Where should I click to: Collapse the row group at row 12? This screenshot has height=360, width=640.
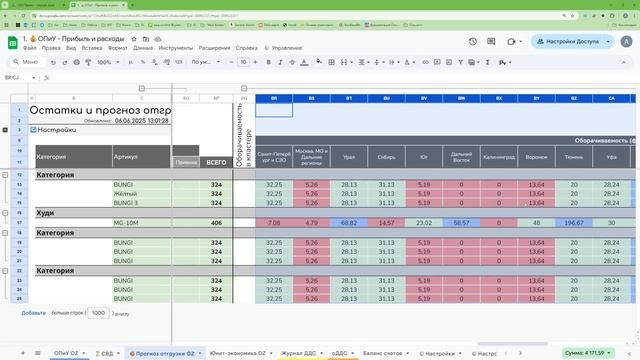click(x=5, y=175)
